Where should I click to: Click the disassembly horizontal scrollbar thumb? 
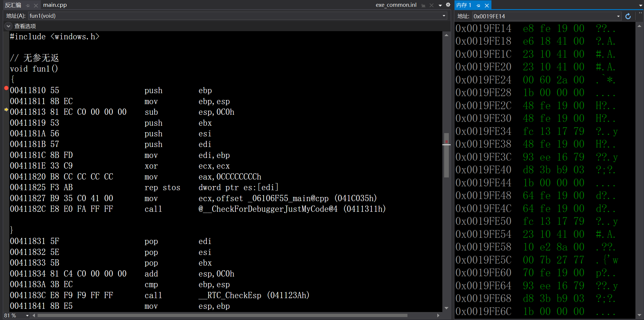[x=222, y=316]
